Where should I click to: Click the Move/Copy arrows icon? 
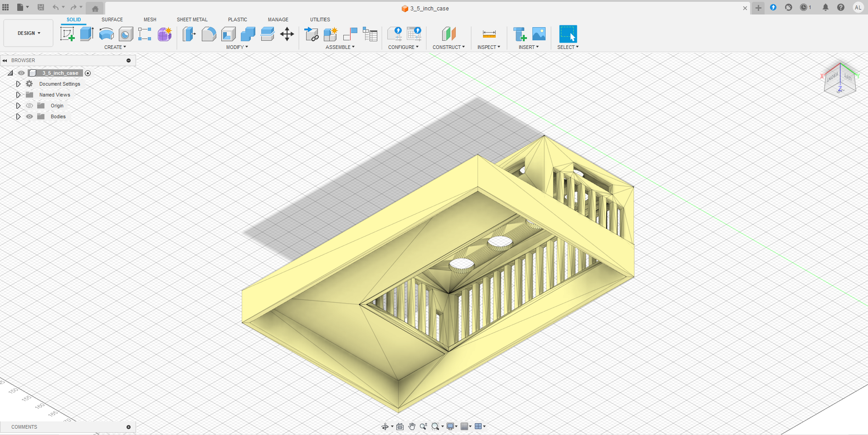click(287, 34)
